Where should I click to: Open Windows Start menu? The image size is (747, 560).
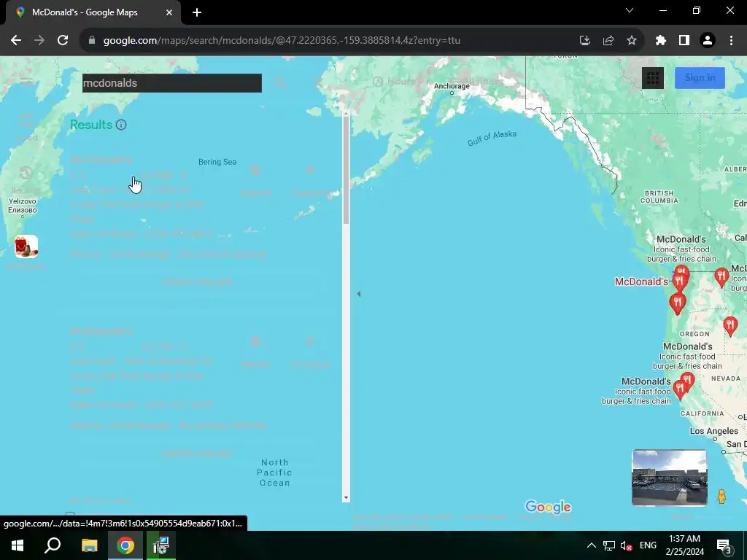click(x=18, y=545)
